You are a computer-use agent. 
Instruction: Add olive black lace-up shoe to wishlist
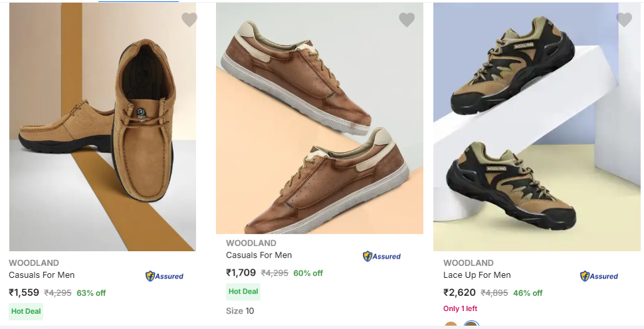[x=624, y=20]
